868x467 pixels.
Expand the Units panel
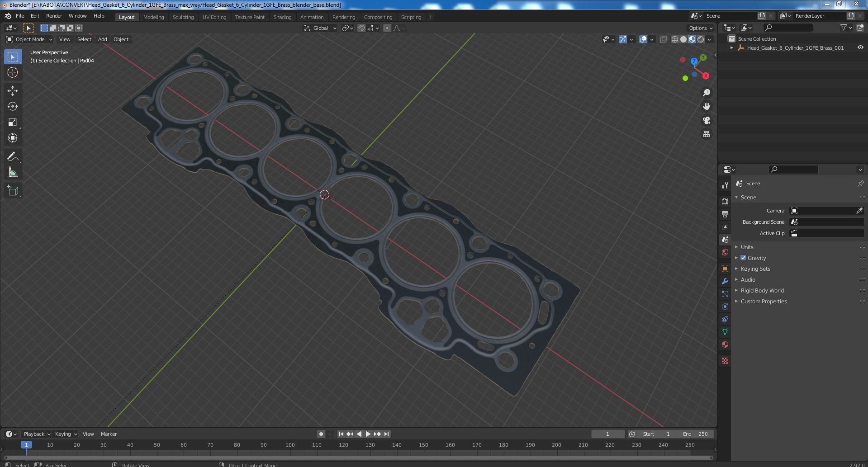coord(747,247)
